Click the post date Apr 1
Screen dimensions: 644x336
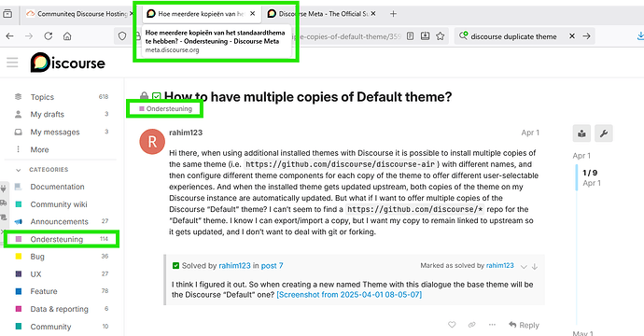point(530,133)
